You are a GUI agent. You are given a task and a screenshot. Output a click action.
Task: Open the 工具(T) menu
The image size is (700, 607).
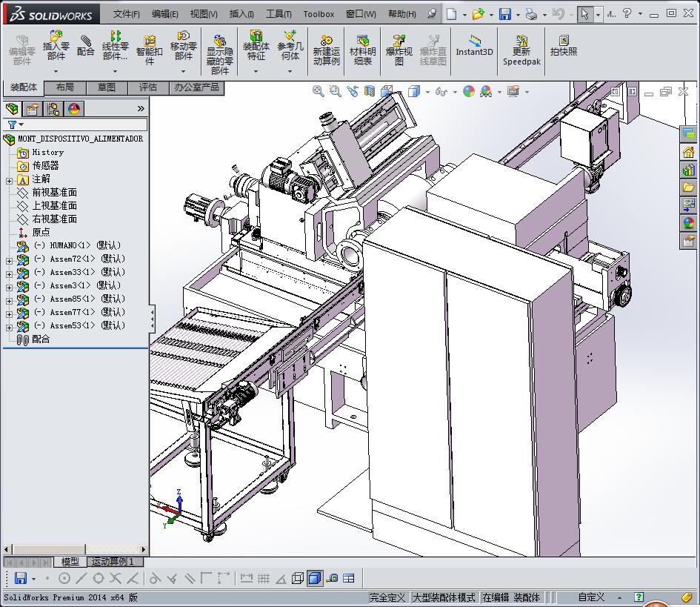click(x=279, y=14)
